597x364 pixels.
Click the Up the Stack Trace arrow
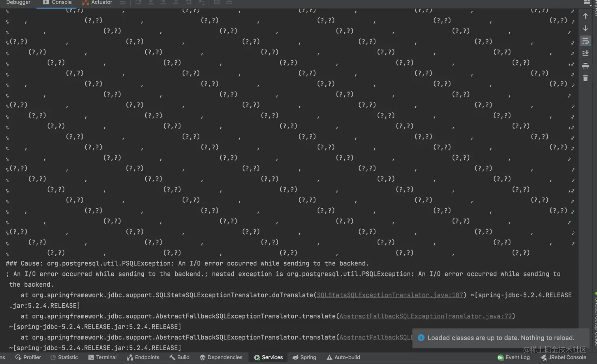pos(586,16)
